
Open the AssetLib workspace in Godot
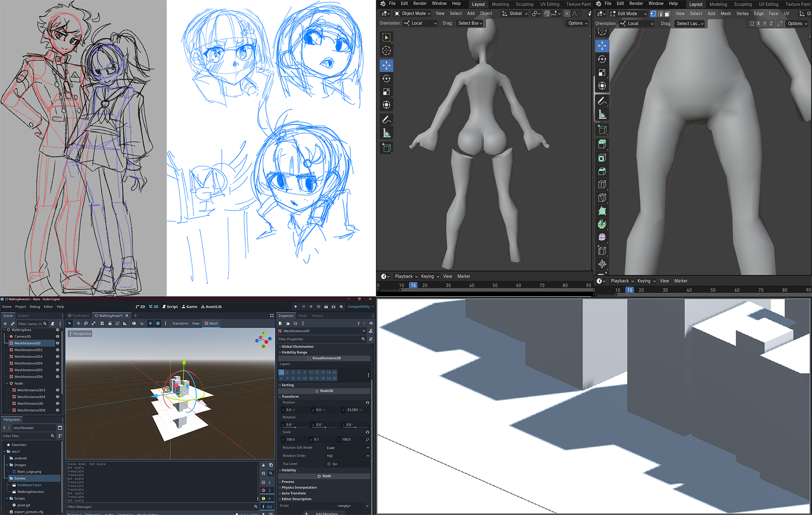click(x=211, y=307)
